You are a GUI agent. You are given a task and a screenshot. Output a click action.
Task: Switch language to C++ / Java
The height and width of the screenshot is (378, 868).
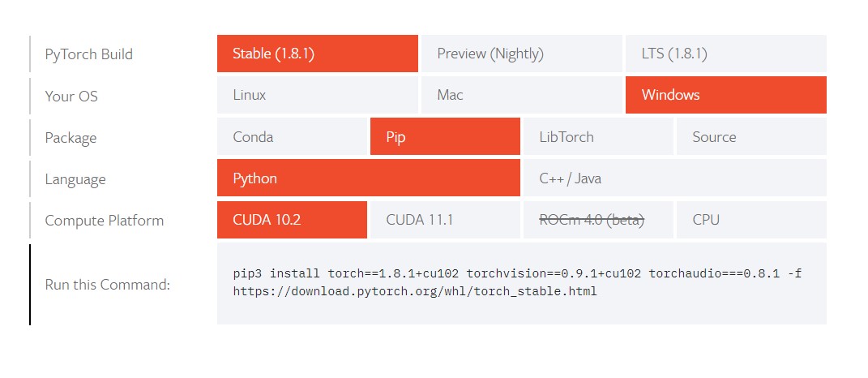(x=675, y=178)
